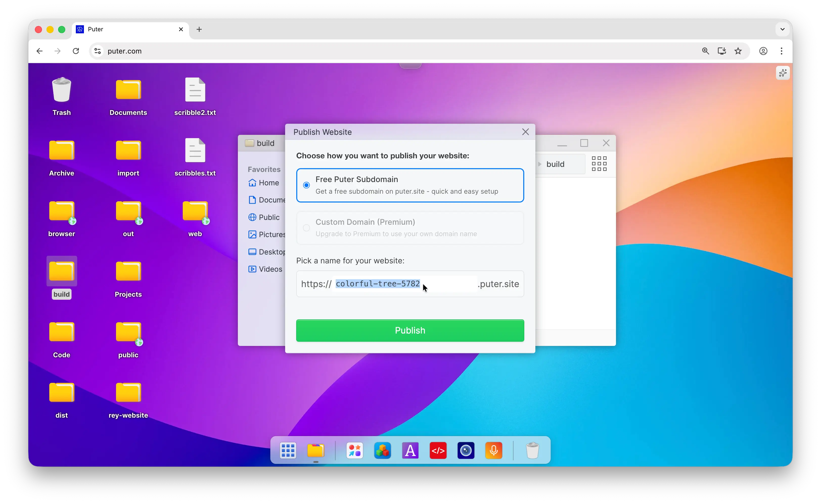Start the voice recorder from the dock
Viewport: 821px width, 504px height.
[494, 450]
